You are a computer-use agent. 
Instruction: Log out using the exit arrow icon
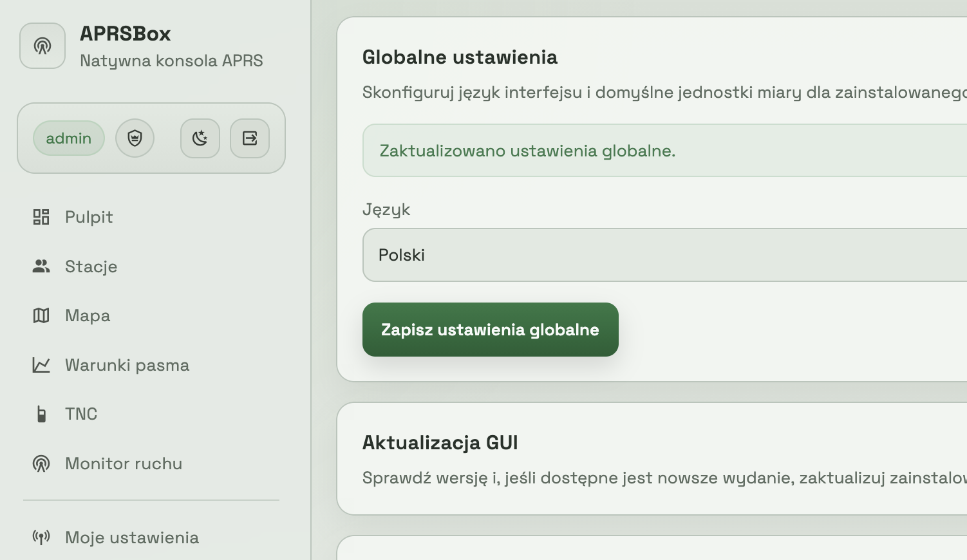point(250,138)
